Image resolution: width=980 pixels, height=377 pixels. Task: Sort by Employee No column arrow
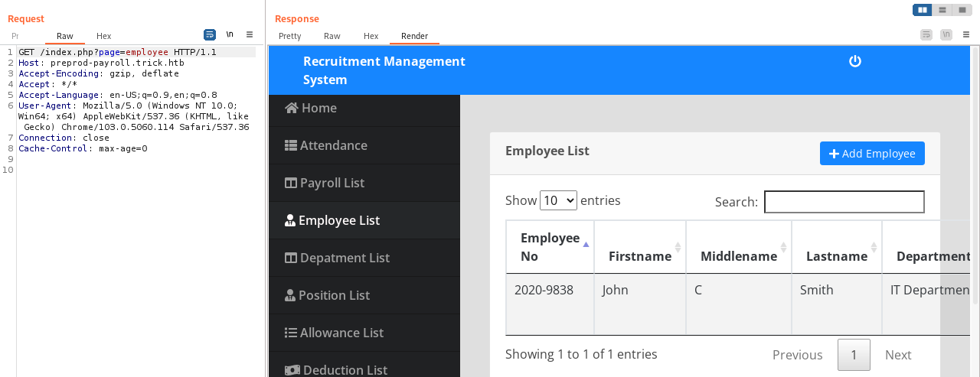coord(586,245)
